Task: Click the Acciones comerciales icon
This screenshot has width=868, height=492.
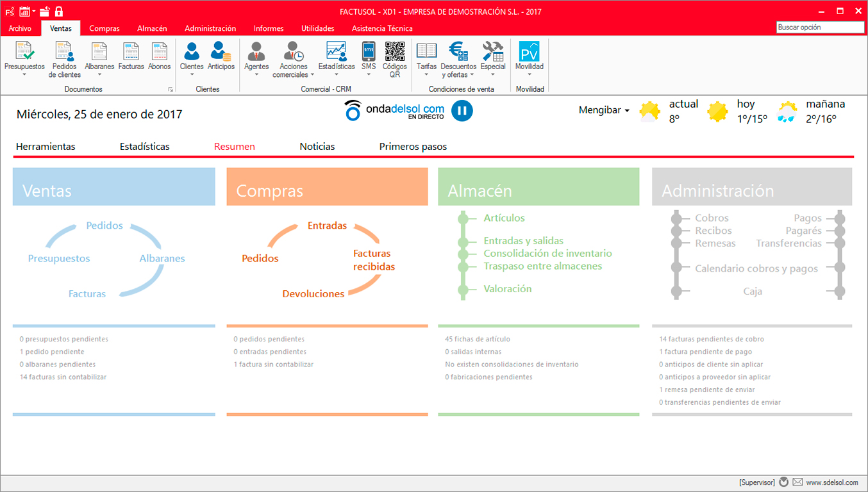Action: tap(294, 51)
